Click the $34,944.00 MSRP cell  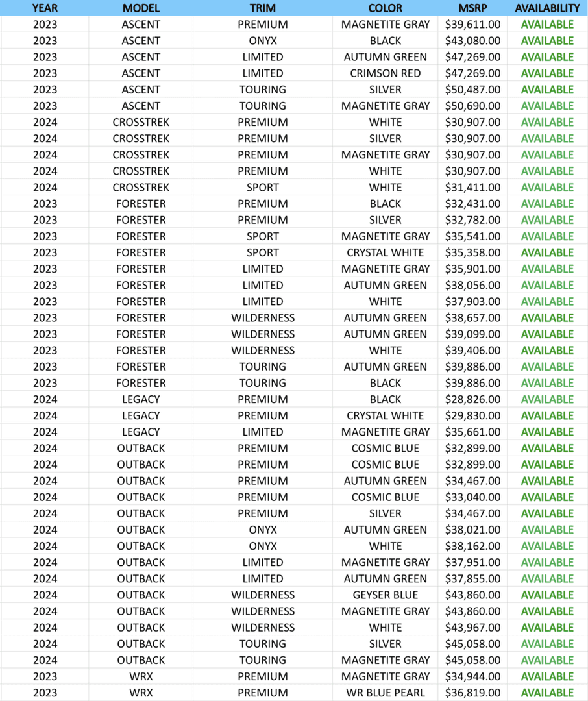pos(472,676)
